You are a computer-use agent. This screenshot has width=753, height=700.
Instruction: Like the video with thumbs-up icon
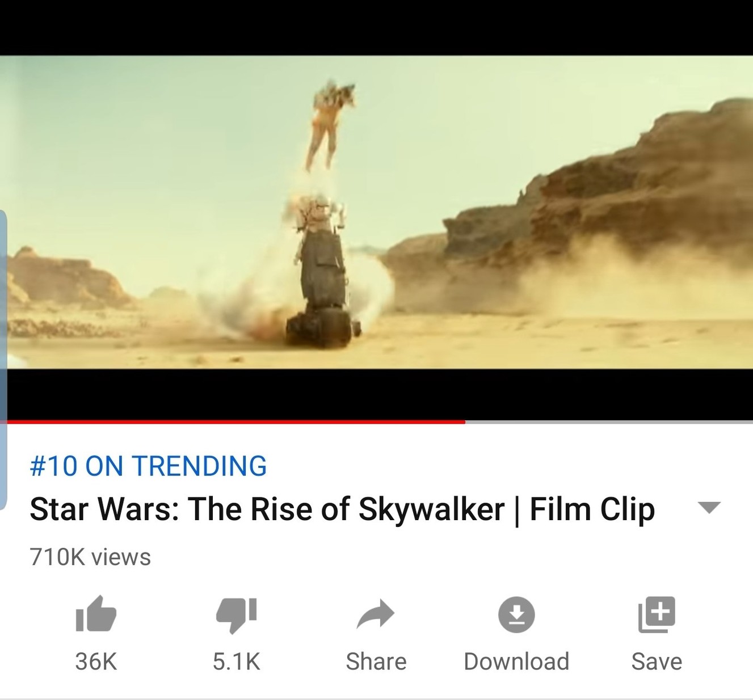96,614
